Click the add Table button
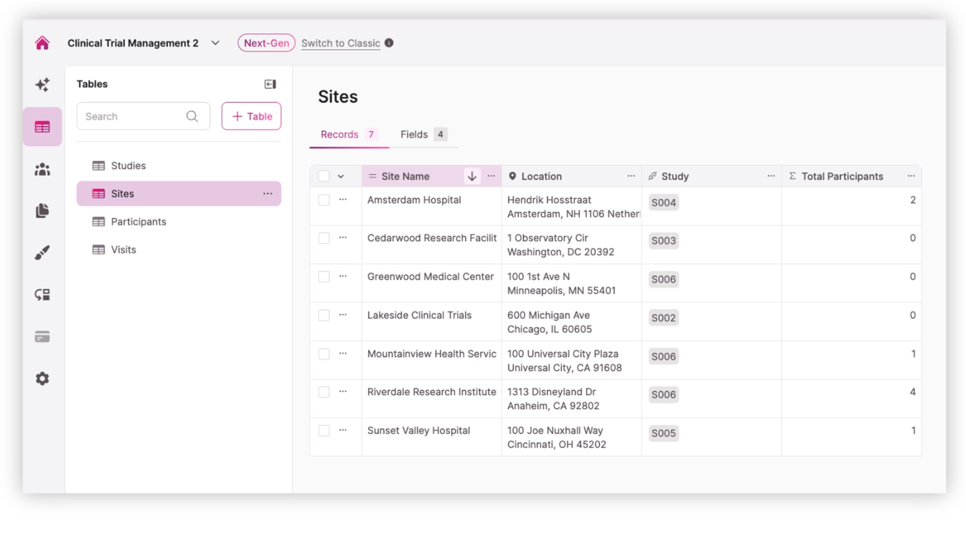 pyautogui.click(x=251, y=116)
